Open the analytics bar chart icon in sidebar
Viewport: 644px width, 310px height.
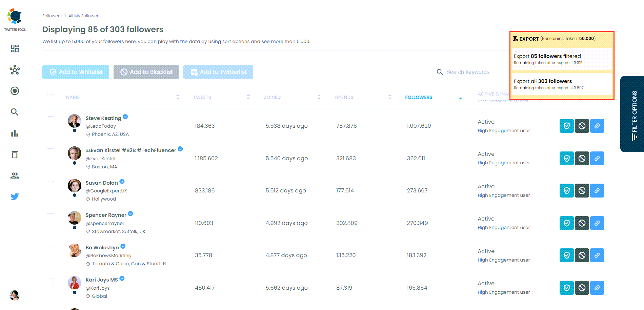click(x=15, y=133)
